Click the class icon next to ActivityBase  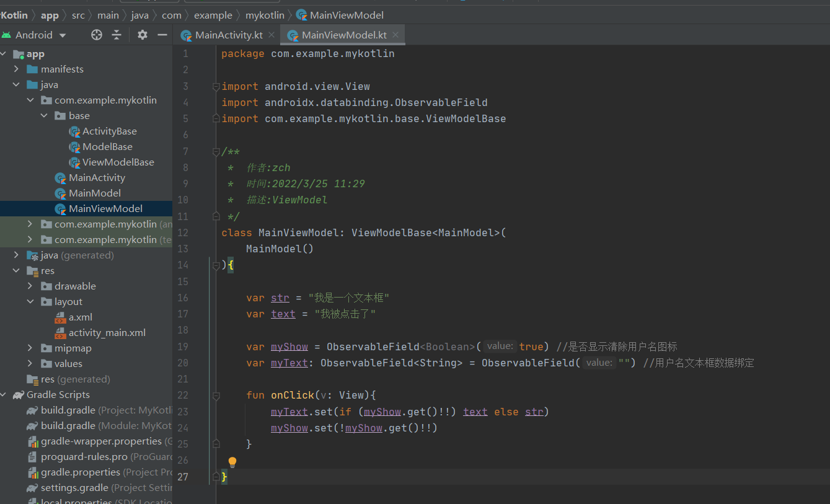pos(74,131)
